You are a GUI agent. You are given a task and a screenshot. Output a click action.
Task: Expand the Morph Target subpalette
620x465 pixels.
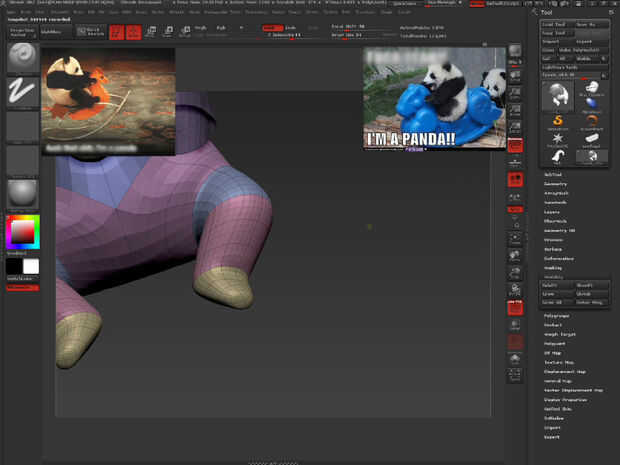560,334
